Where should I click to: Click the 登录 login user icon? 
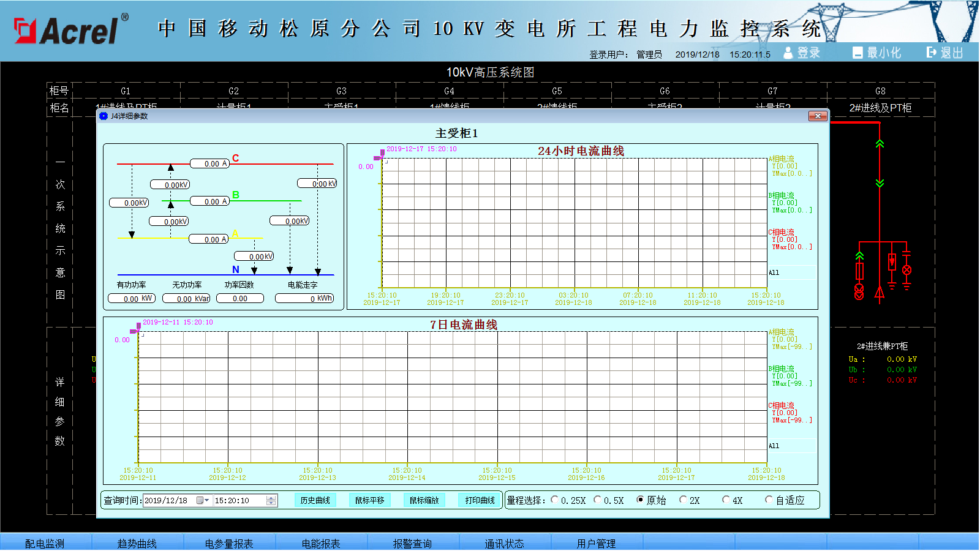(788, 53)
